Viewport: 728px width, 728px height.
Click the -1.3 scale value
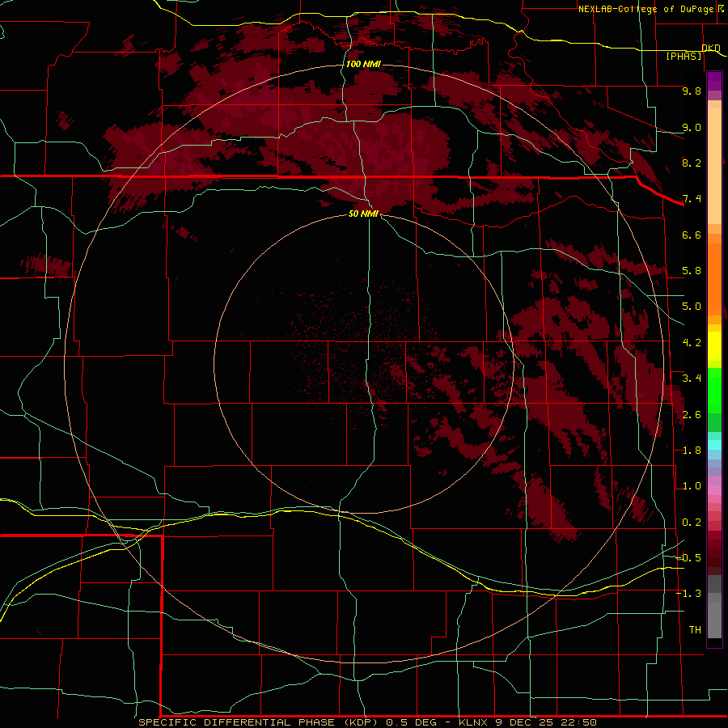[x=689, y=594]
